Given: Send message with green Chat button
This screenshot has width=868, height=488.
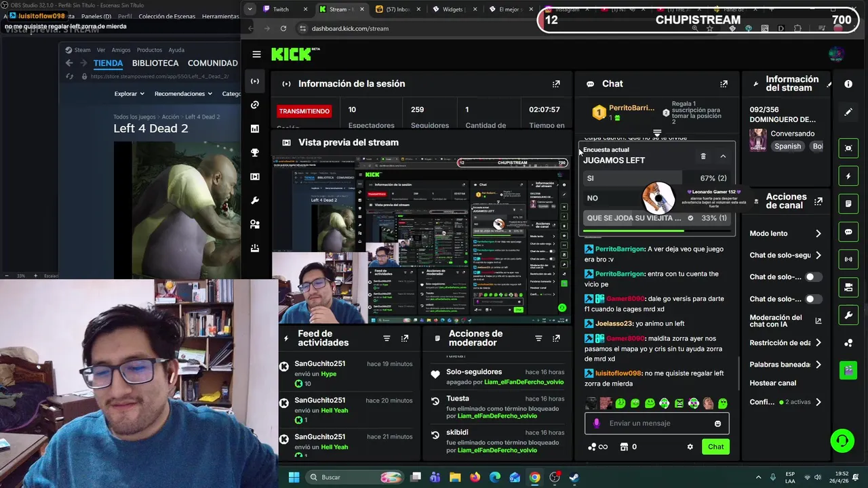Looking at the screenshot, I should pos(715,447).
